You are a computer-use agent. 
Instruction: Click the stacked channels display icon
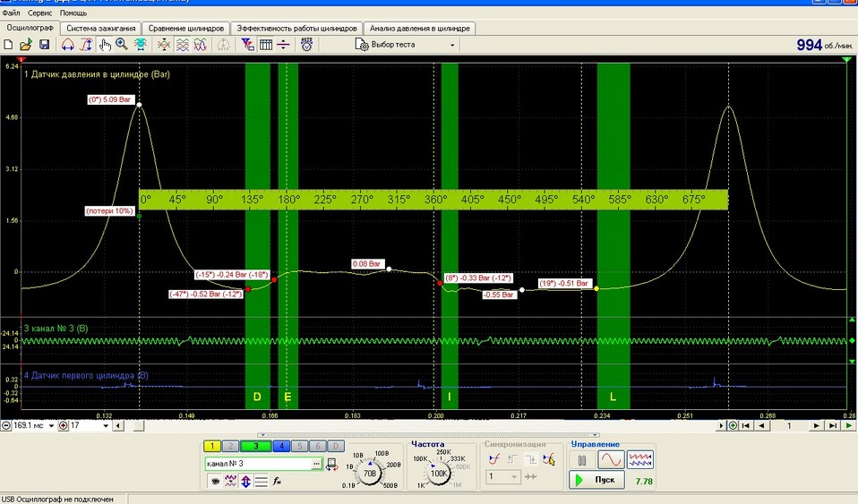coord(182,45)
